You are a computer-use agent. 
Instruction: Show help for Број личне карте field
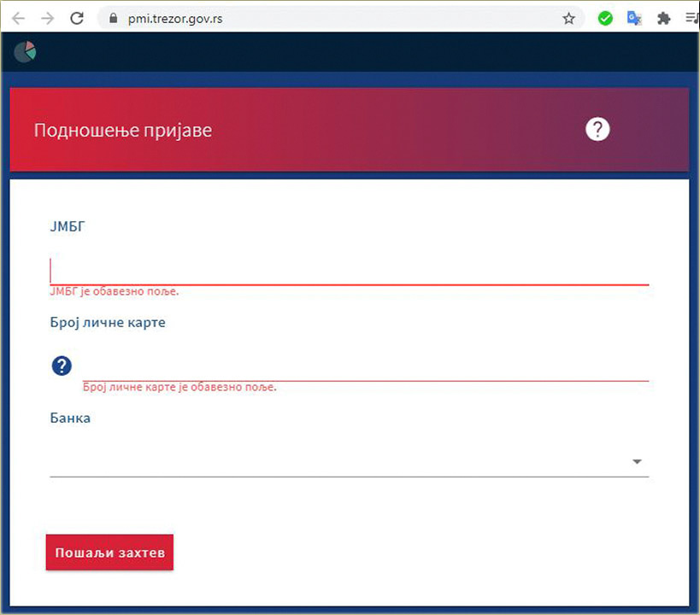(62, 366)
